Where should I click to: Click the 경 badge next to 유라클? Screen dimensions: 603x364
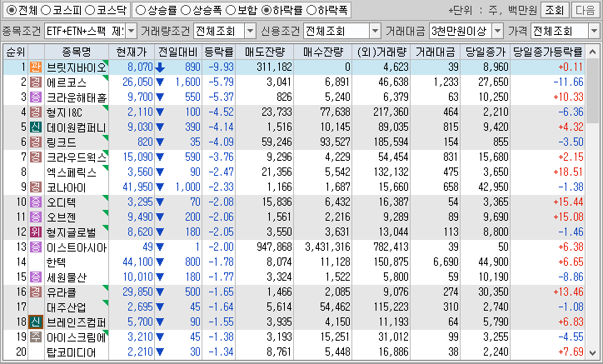(x=36, y=292)
